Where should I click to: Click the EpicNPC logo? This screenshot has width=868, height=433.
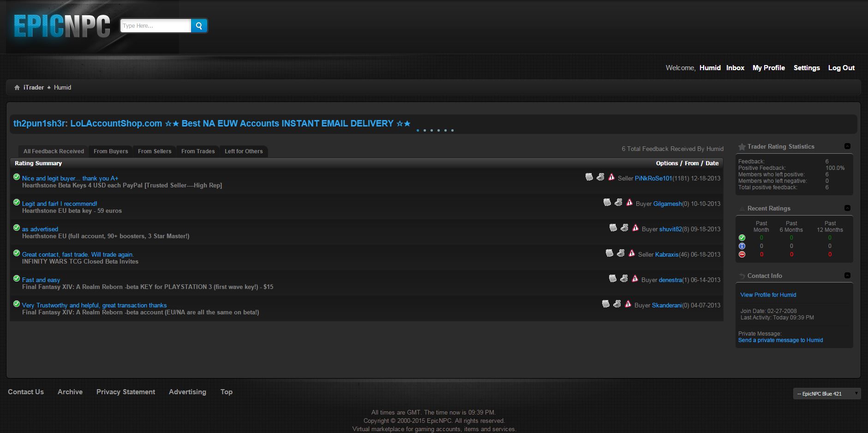(62, 26)
